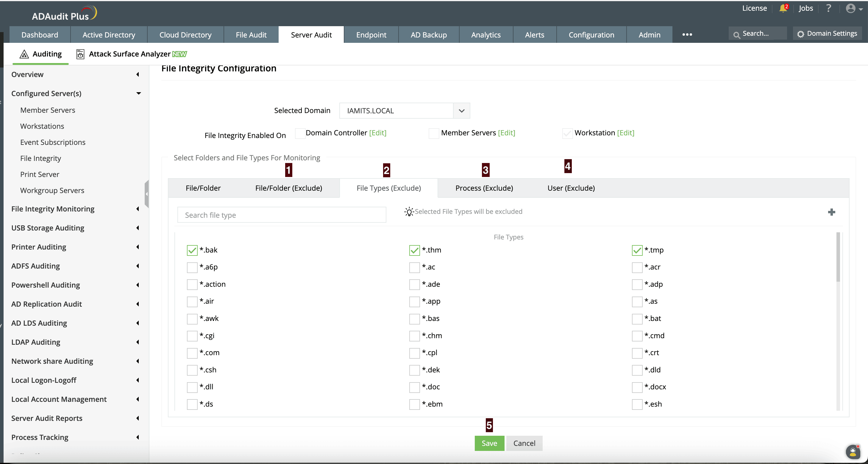Open the Selected Domain dropdown
Image resolution: width=868 pixels, height=464 pixels.
[461, 111]
